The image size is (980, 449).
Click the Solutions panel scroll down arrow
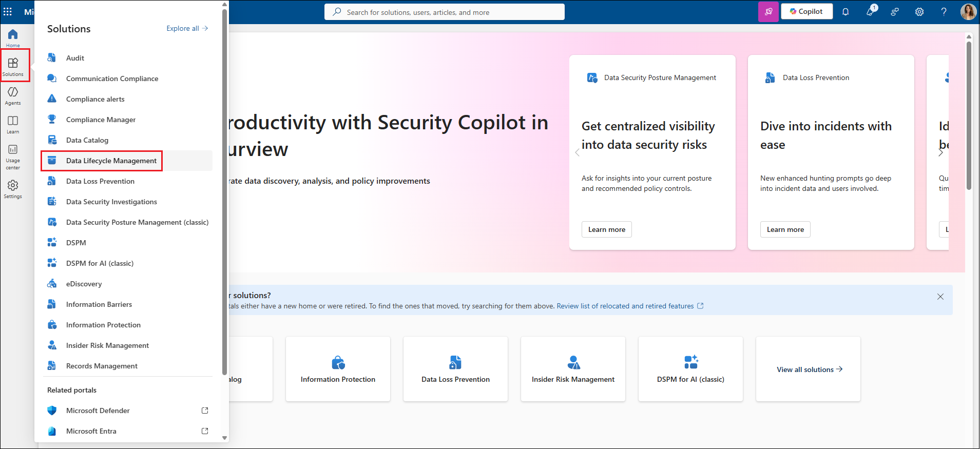tap(224, 438)
